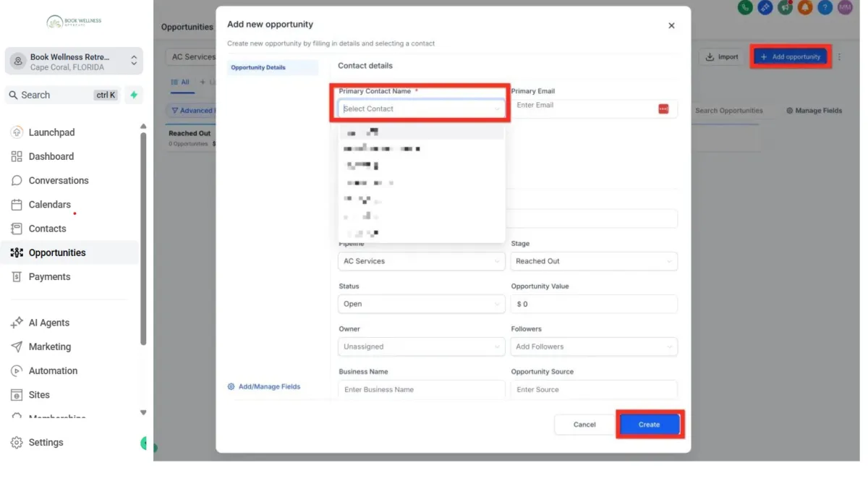Screen dimensions: 868x497
Task: Open the Add/Manage Fields link
Action: (264, 386)
